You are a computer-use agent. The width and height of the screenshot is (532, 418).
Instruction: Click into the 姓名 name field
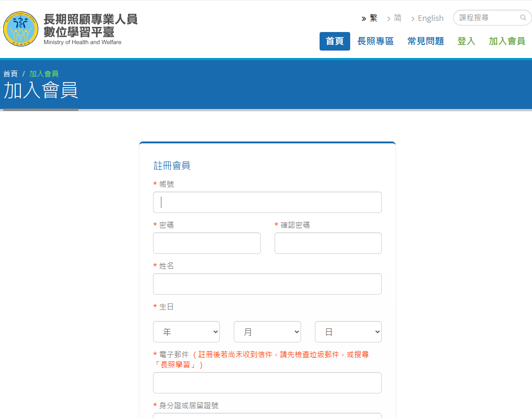(x=267, y=284)
